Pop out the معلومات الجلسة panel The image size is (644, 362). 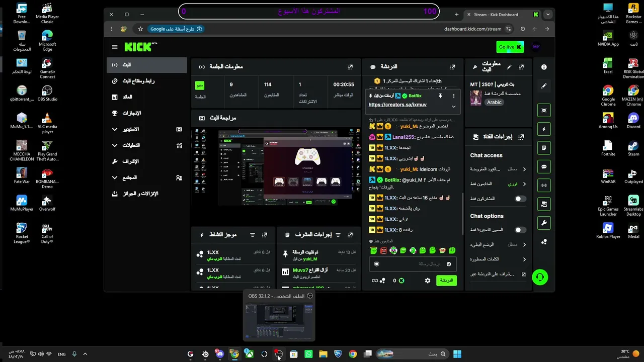[x=350, y=67]
